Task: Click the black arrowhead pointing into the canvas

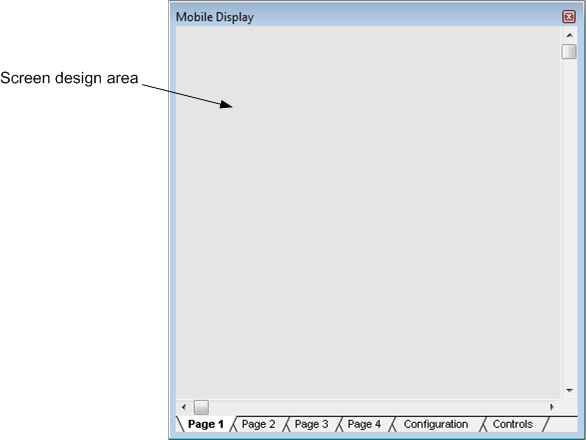Action: [x=226, y=104]
